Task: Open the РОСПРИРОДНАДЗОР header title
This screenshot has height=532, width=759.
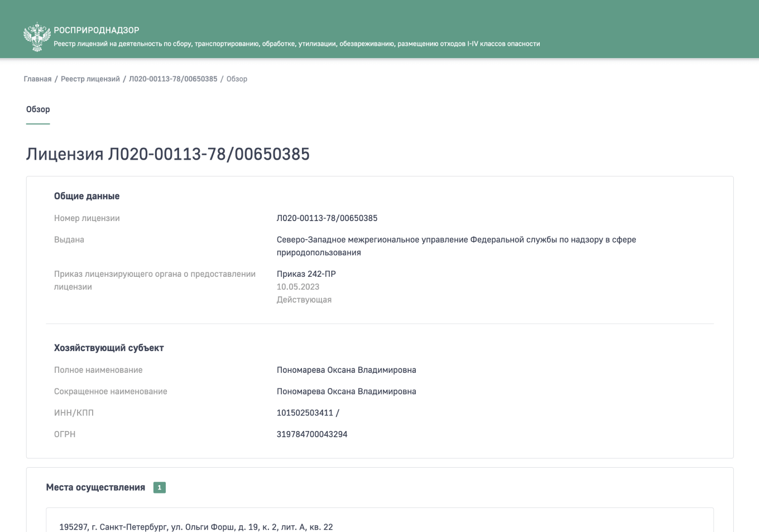Action: (x=97, y=30)
